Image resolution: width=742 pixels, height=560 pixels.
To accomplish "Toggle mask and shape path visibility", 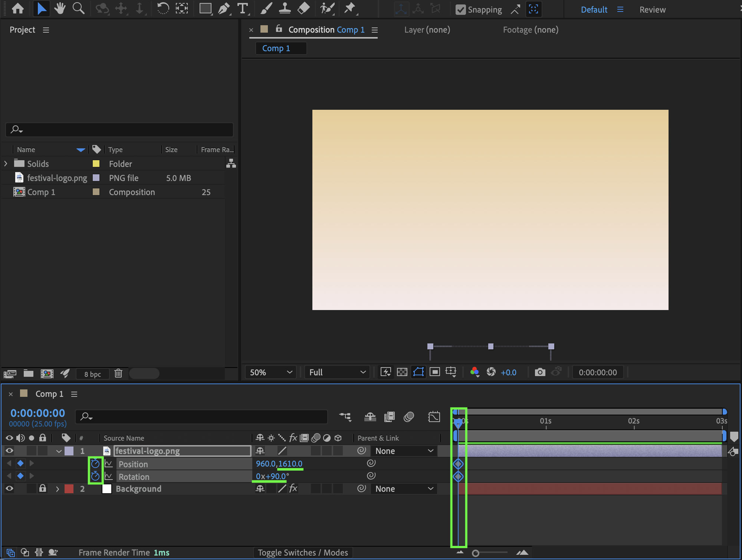I will (x=418, y=372).
